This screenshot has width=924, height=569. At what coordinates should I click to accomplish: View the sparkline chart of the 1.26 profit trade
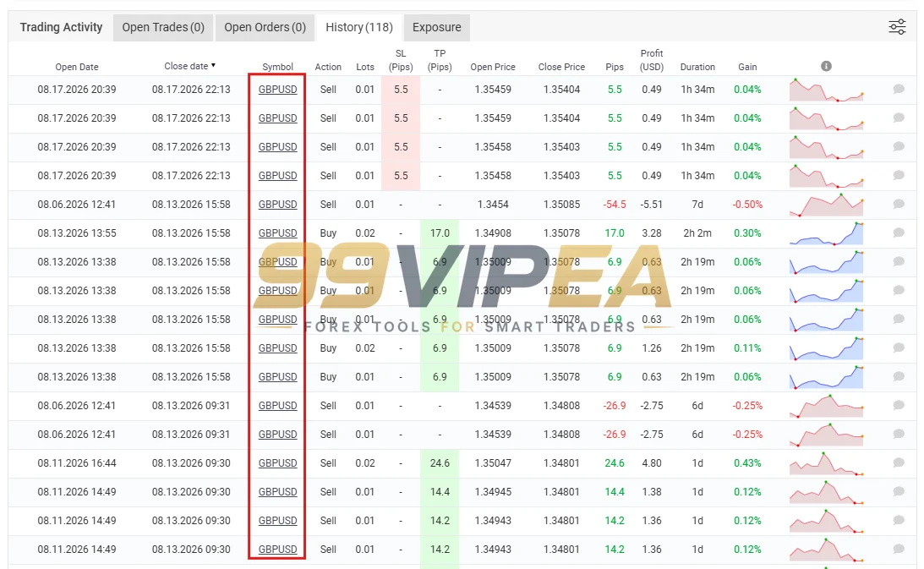point(826,348)
